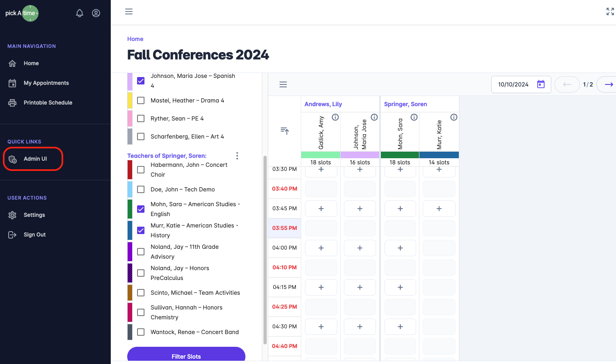Expand the Andrews, Lily student header

[323, 104]
